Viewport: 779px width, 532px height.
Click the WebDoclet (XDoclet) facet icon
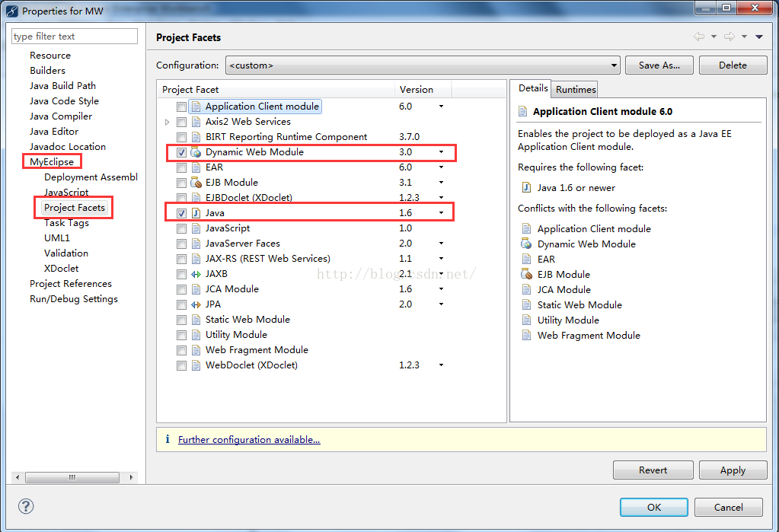pyautogui.click(x=196, y=365)
